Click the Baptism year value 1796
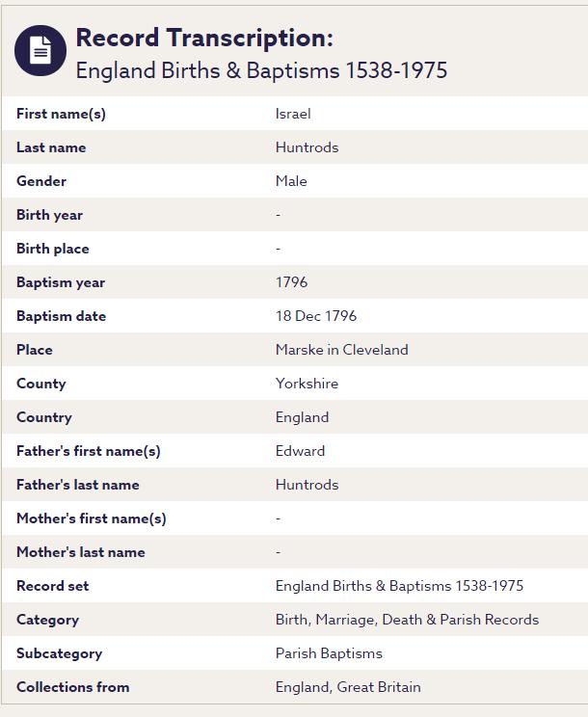 click(291, 282)
